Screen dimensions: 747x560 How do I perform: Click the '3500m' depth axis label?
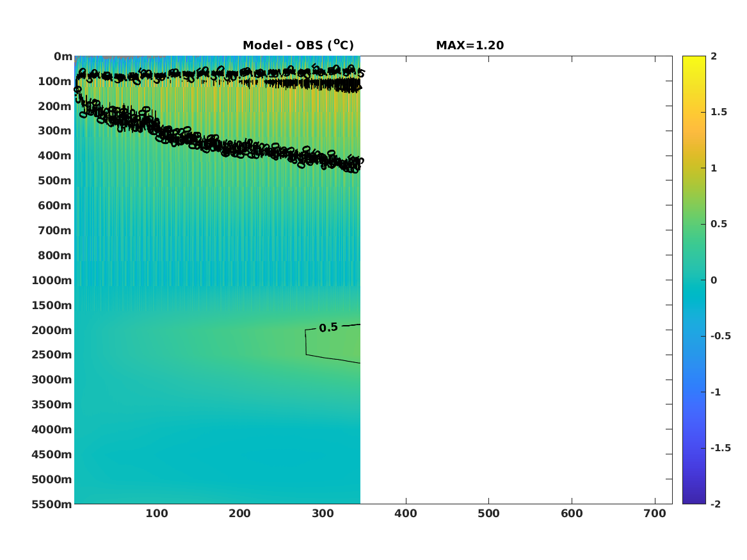coord(52,404)
